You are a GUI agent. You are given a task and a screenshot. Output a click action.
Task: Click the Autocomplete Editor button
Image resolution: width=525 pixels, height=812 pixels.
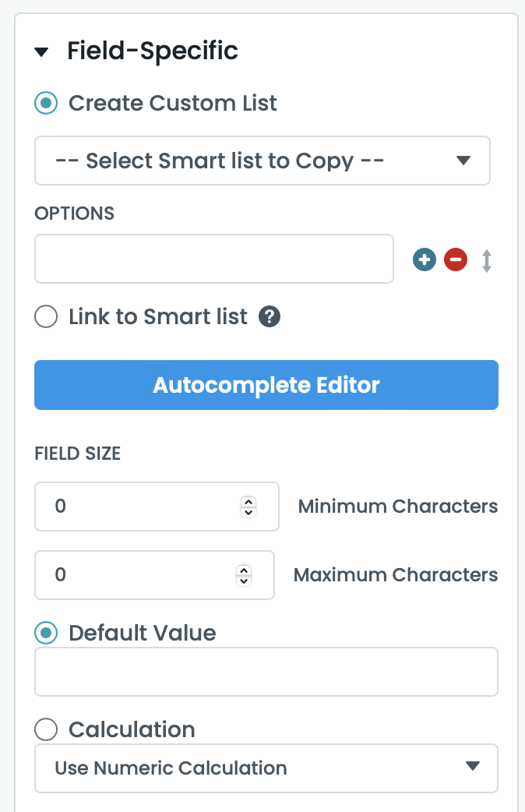[x=266, y=385]
